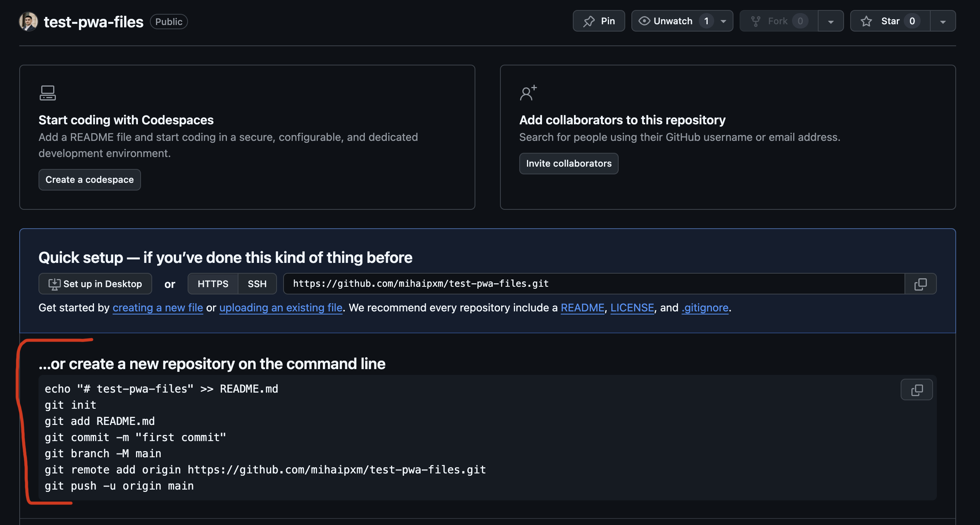Follow the LICENSE link

[x=632, y=308]
